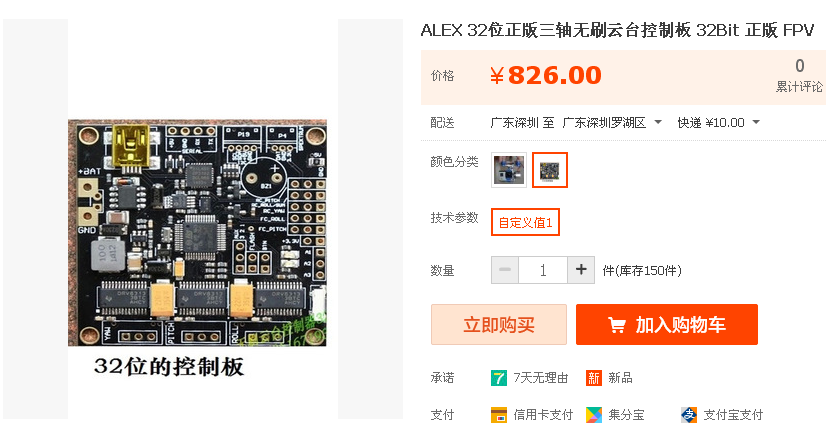Click the credit card payment icon
The height and width of the screenshot is (431, 826).
tap(498, 415)
